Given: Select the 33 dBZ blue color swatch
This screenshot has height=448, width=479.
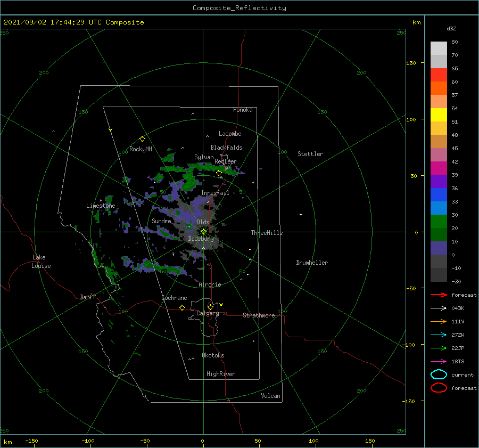Looking at the screenshot, I should click(x=439, y=195).
